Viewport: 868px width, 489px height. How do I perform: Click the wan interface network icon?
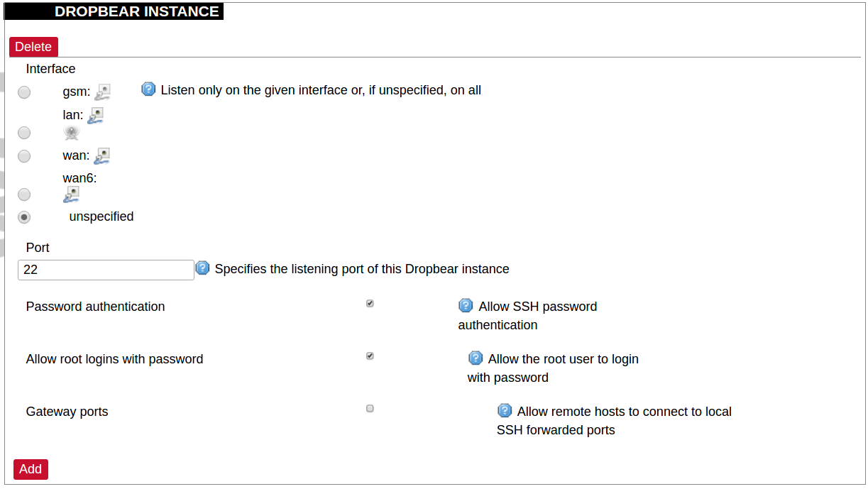pos(102,155)
